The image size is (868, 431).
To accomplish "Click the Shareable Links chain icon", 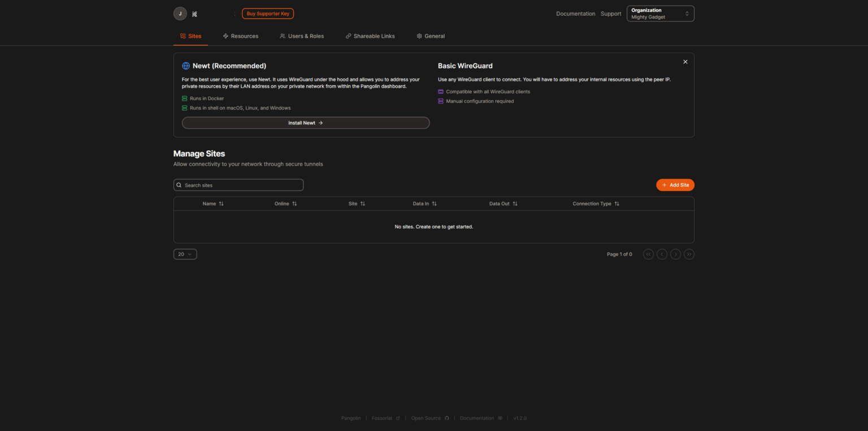I will tap(348, 36).
